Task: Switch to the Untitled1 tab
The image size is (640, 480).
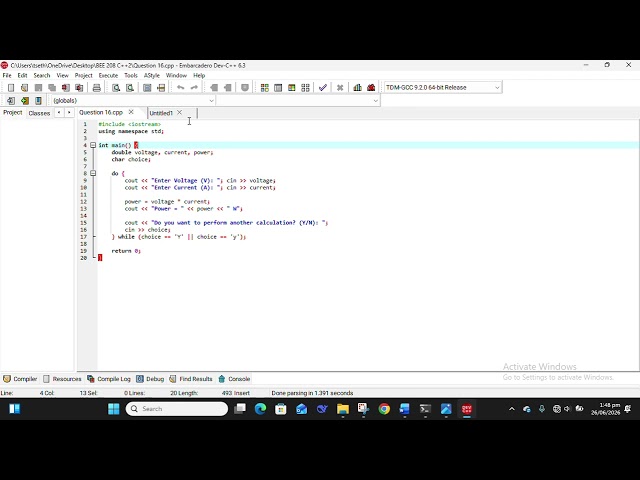Action: [161, 113]
